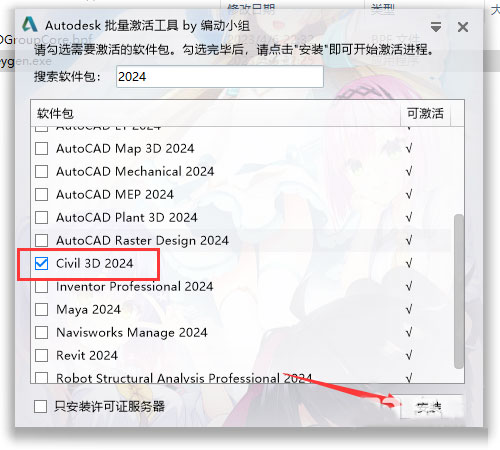The width and height of the screenshot is (500, 450).
Task: Click the vertical scrollbar of package list
Action: pos(459,291)
